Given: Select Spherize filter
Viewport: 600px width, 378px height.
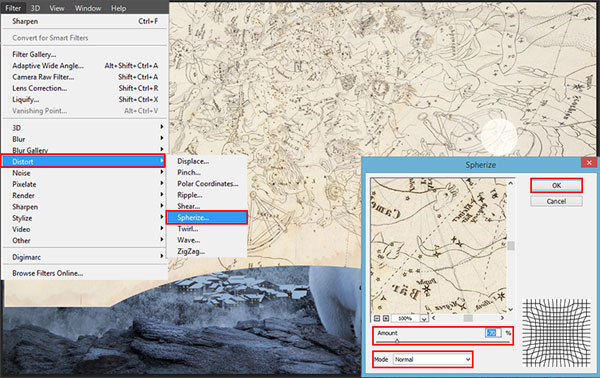Looking at the screenshot, I should point(207,218).
